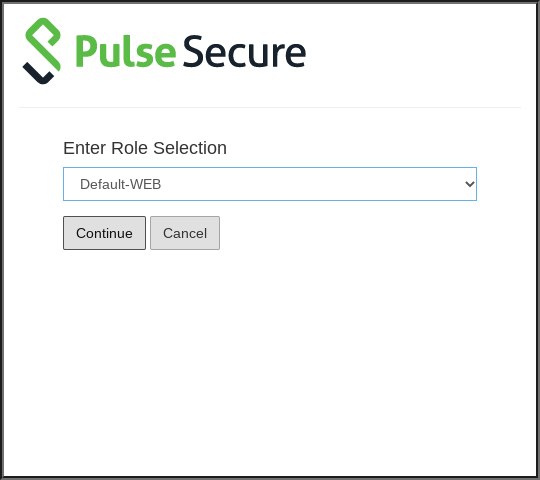
Task: Focus the role select field
Action: click(270, 184)
